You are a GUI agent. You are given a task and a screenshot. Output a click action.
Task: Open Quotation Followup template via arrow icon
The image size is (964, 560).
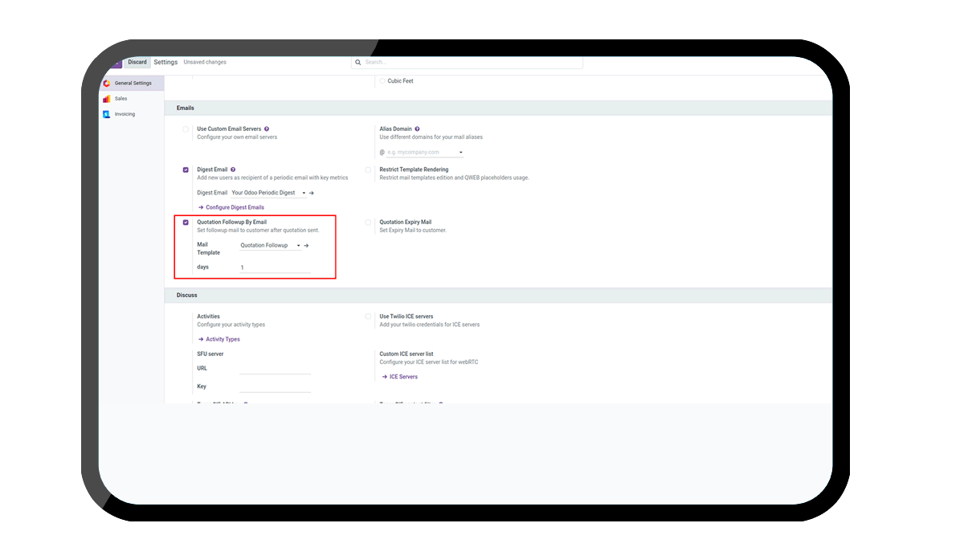coord(307,245)
